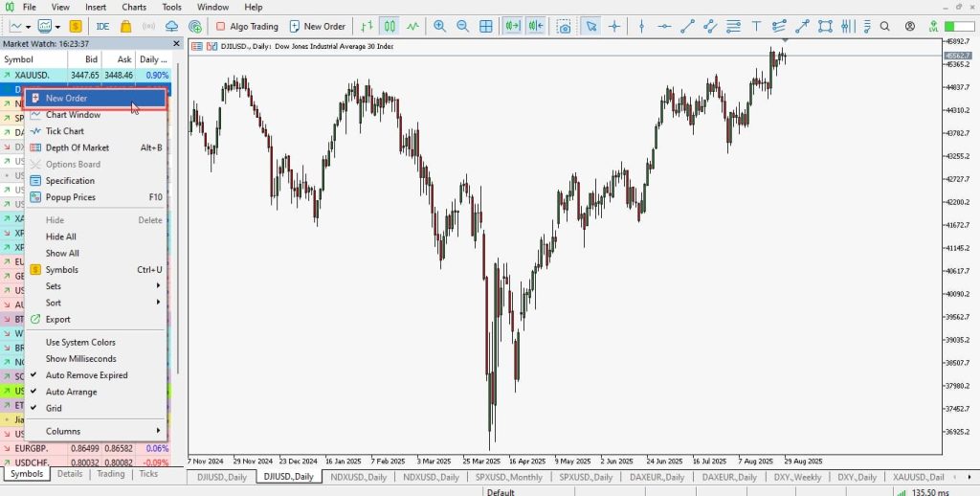
Task: Switch to Market Watch Details tab
Action: coord(70,474)
